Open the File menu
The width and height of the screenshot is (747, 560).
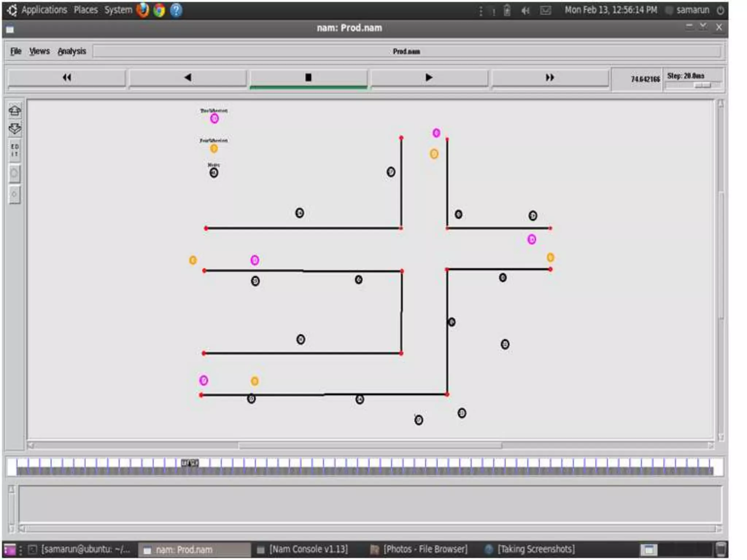tap(16, 51)
